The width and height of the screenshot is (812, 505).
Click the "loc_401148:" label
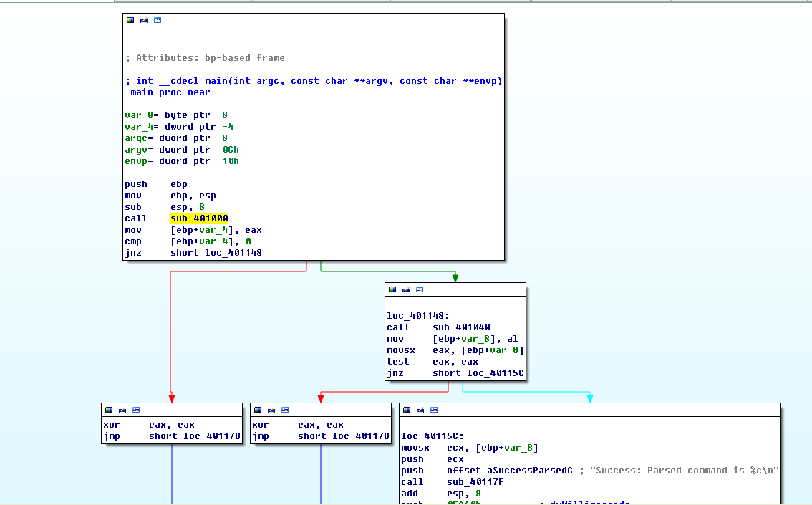[x=418, y=316]
